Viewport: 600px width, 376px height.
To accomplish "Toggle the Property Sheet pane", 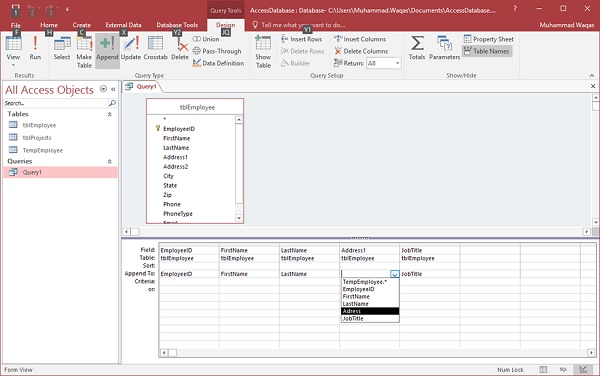I will click(x=489, y=39).
